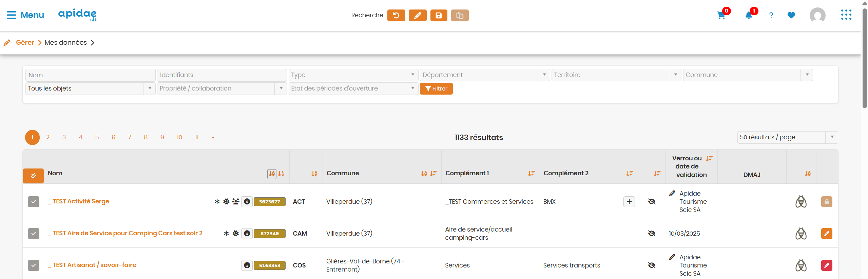Edit the search with pencil button

click(417, 15)
